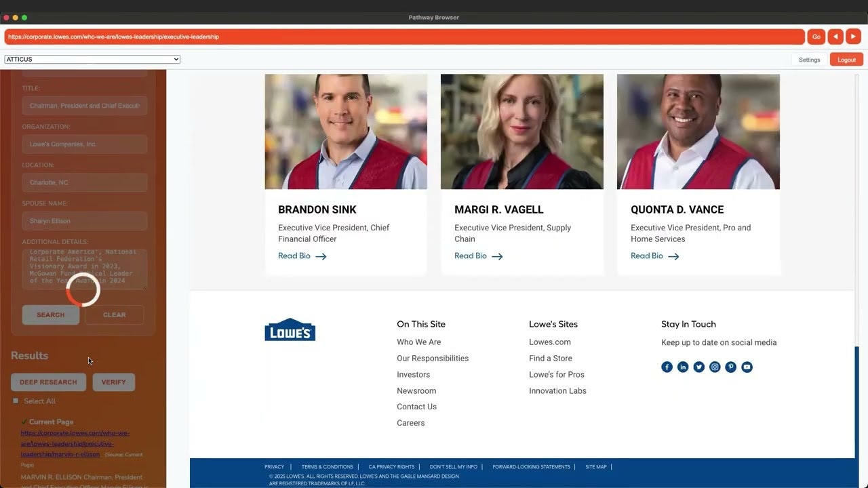The height and width of the screenshot is (488, 868).
Task: Click Brandon Sink's portrait photo
Action: click(x=346, y=131)
